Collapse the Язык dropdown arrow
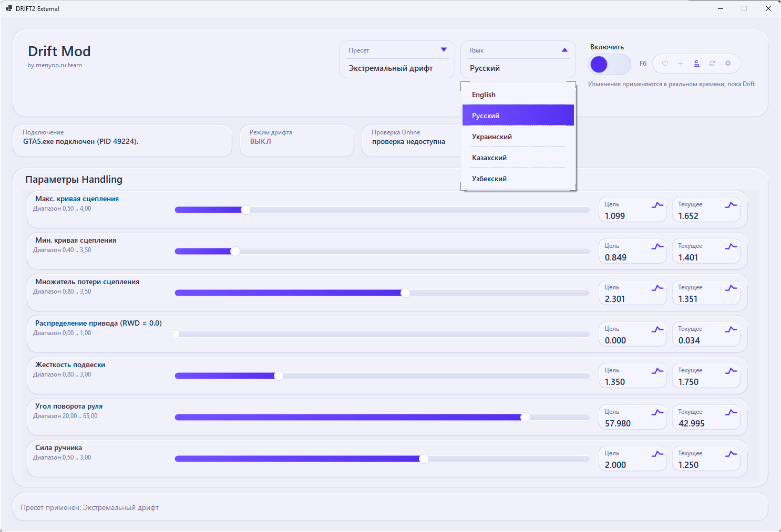 (x=564, y=50)
